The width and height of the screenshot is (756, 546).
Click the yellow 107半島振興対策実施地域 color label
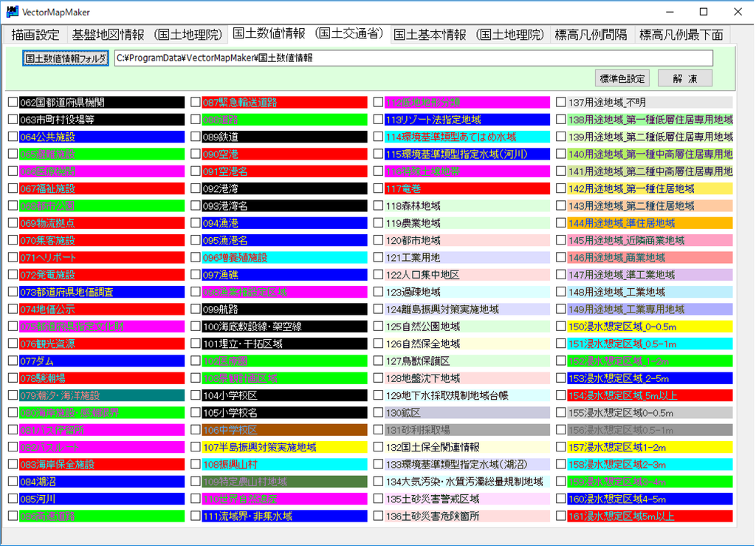pos(284,447)
